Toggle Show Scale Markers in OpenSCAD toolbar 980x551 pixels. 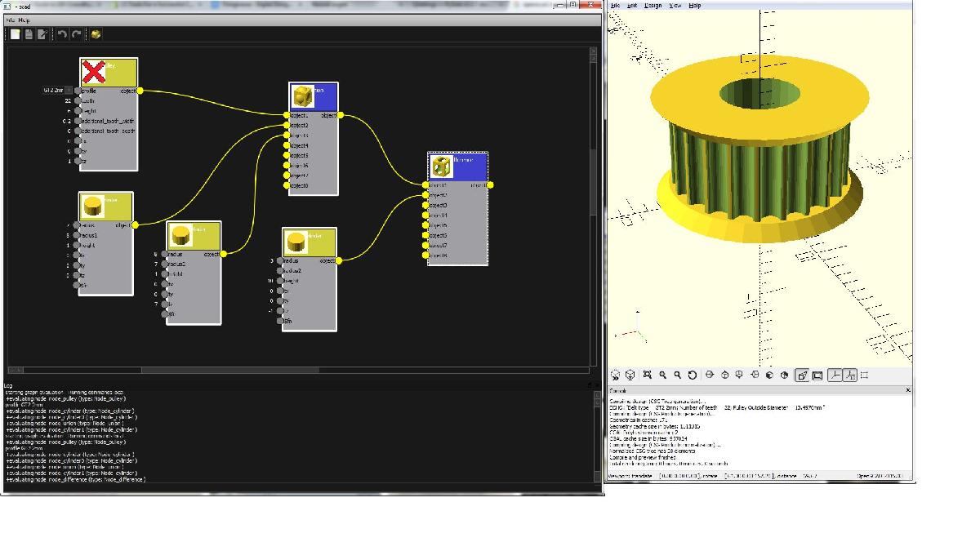(x=850, y=375)
